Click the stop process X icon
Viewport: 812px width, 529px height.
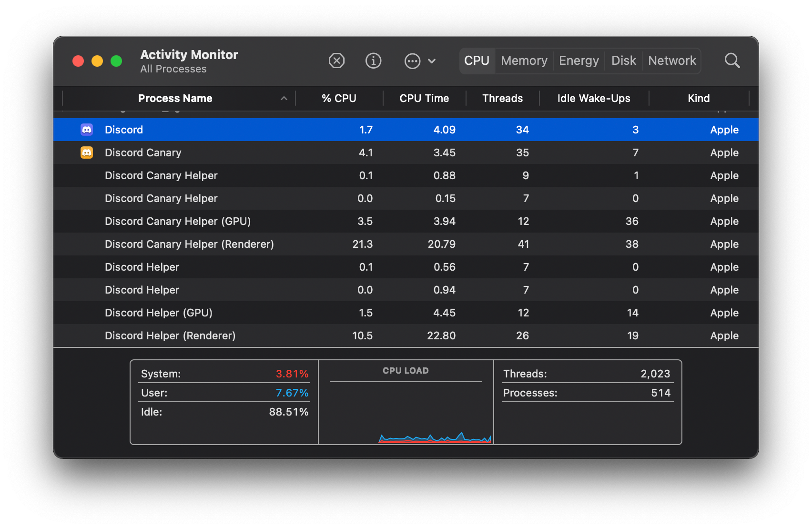point(336,61)
